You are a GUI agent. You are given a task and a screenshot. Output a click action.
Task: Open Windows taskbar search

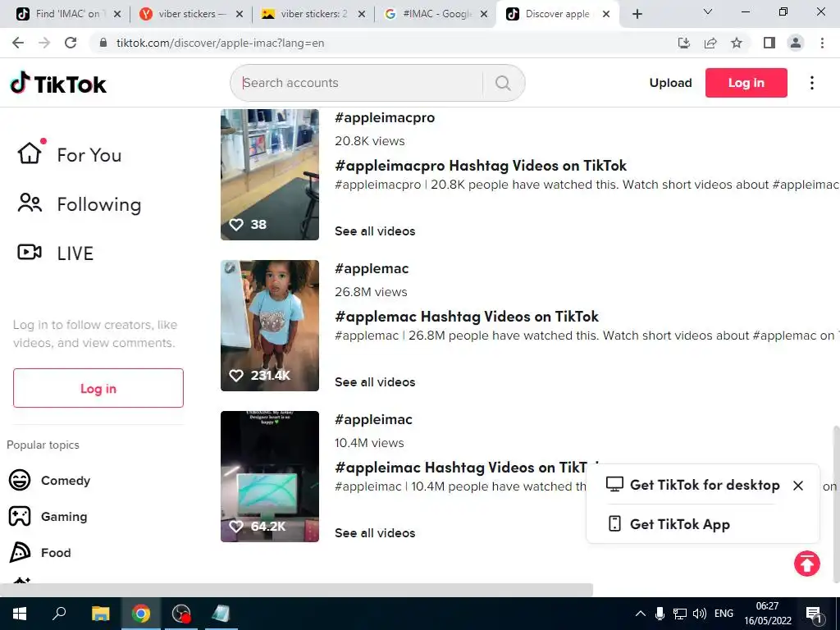tap(59, 614)
